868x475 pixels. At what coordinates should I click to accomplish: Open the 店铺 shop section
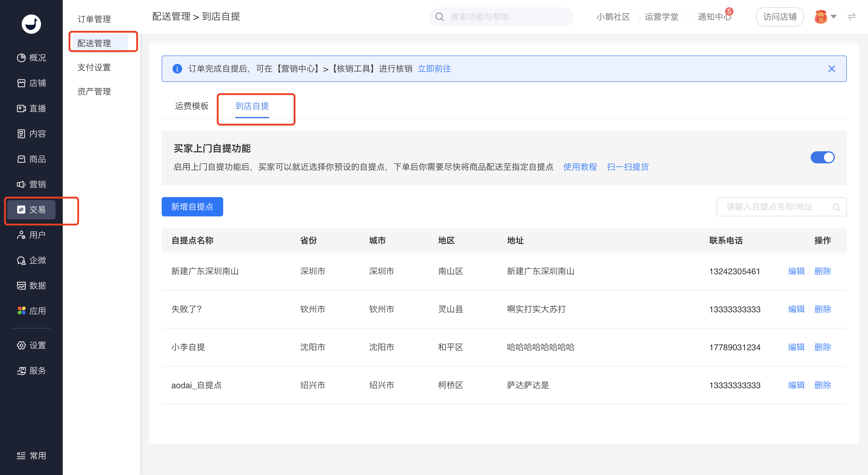[31, 83]
